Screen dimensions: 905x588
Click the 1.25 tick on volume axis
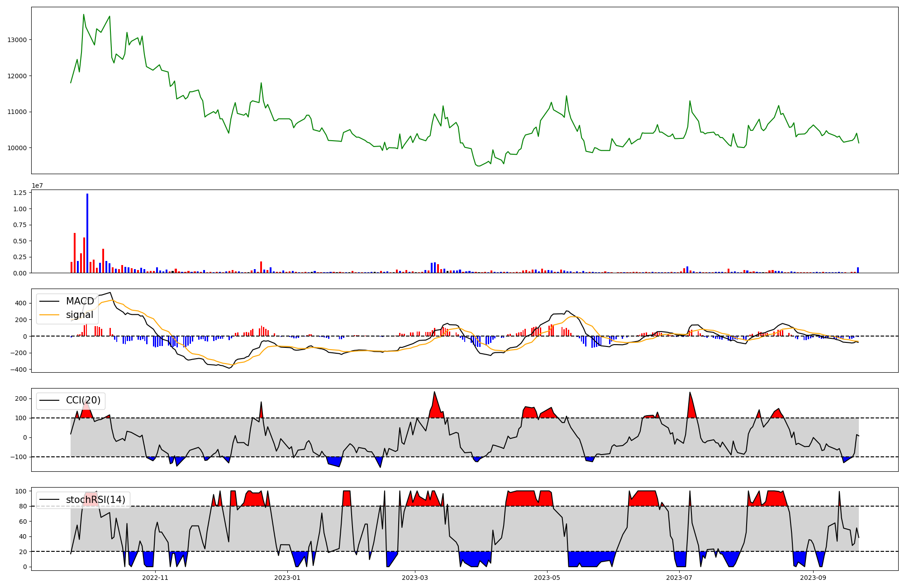[x=21, y=193]
